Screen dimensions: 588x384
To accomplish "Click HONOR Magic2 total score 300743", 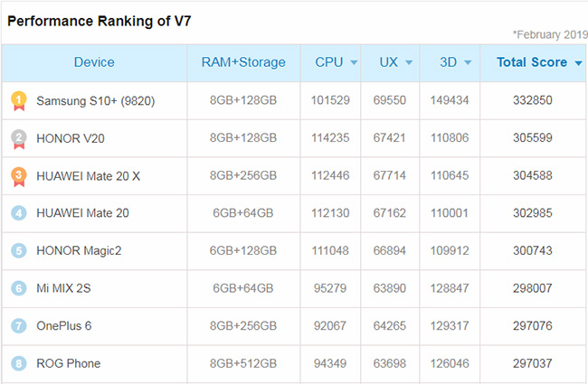I will coord(533,250).
